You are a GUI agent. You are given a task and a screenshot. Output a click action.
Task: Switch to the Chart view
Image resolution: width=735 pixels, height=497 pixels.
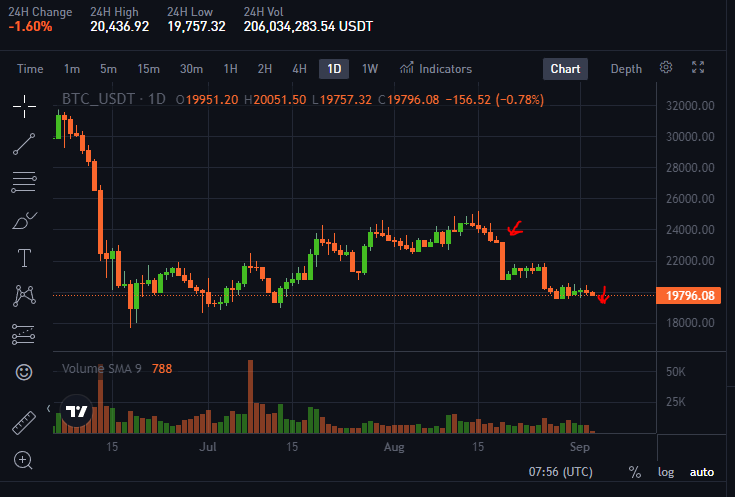[x=565, y=69]
